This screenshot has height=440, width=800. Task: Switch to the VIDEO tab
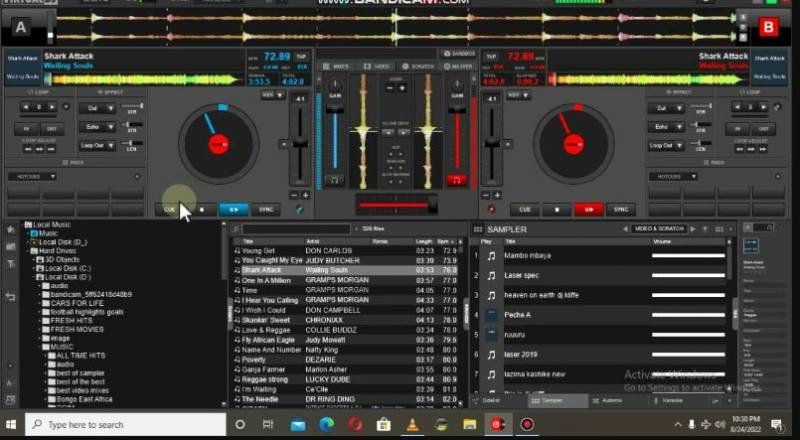pyautogui.click(x=377, y=66)
